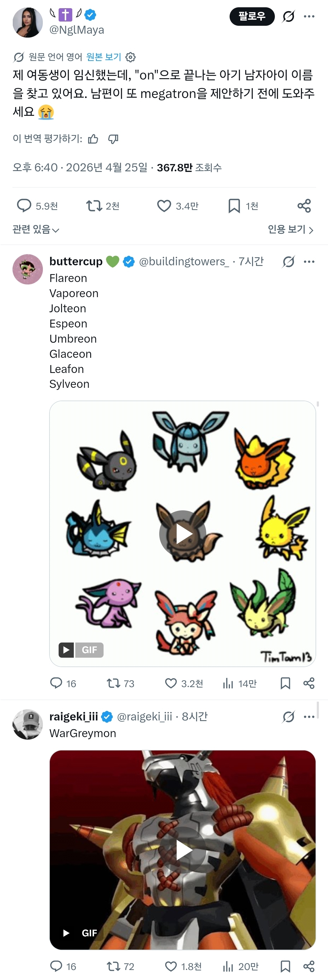Image resolution: width=328 pixels, height=980 pixels.
Task: Open the Grok icon beside the follow button
Action: 289,16
